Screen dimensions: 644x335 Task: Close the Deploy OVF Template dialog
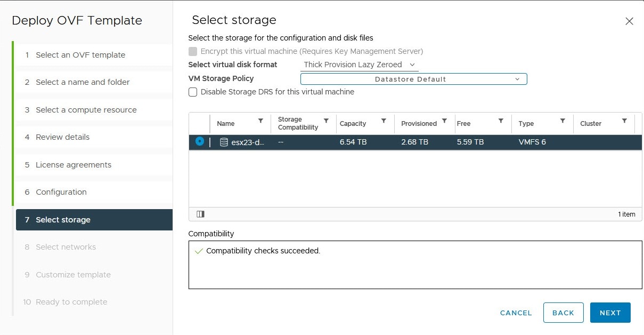click(629, 21)
